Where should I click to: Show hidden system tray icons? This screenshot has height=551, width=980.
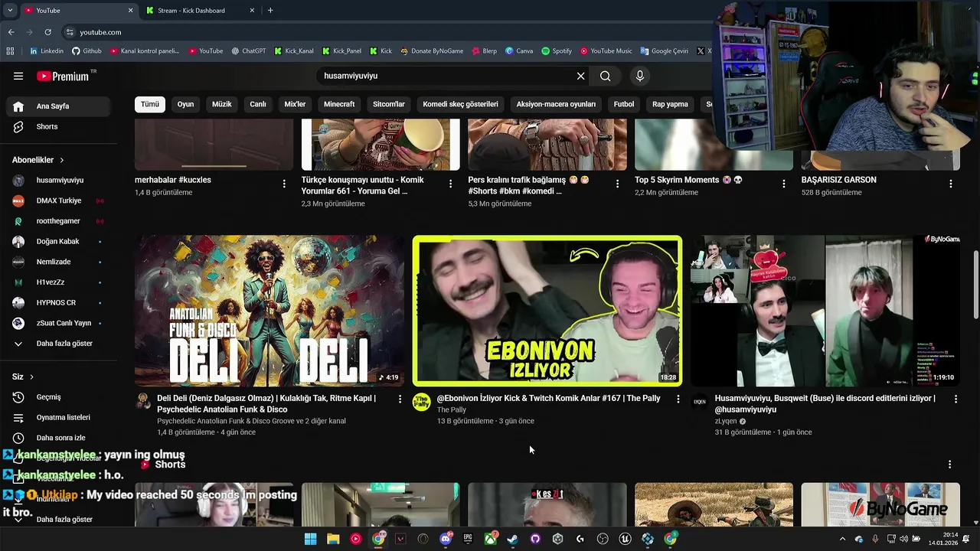[x=842, y=539]
